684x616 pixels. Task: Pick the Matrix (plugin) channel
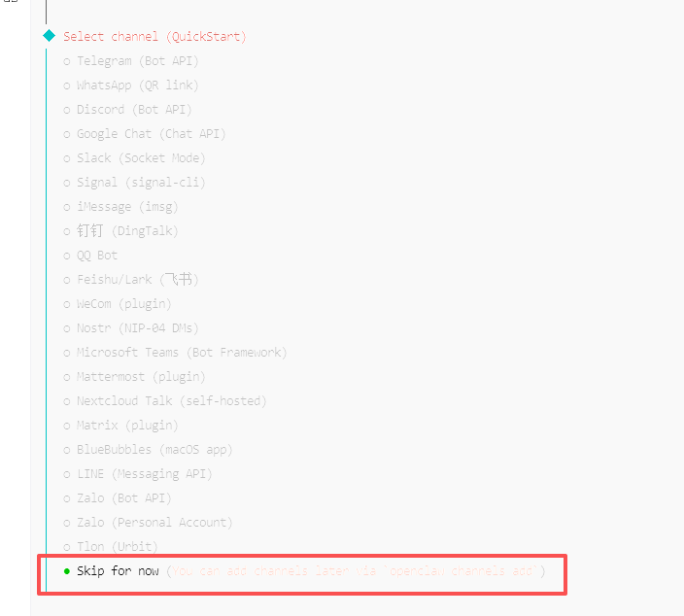coord(127,426)
